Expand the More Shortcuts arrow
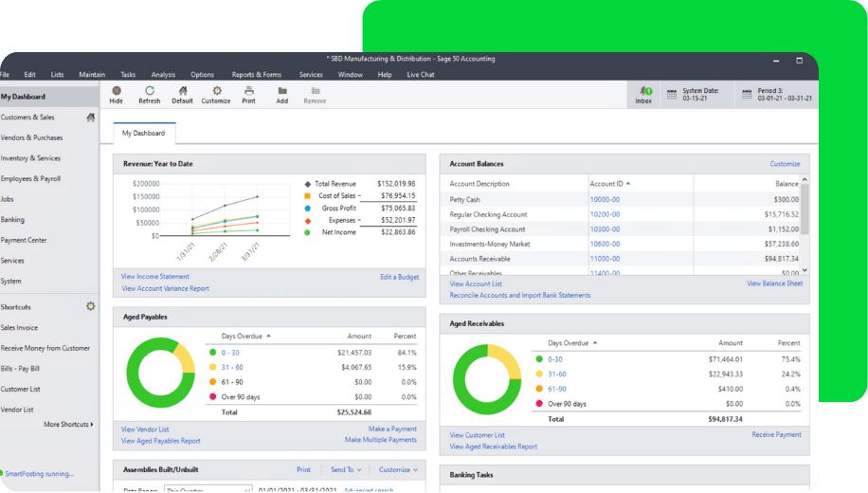This screenshot has width=868, height=493. (92, 425)
